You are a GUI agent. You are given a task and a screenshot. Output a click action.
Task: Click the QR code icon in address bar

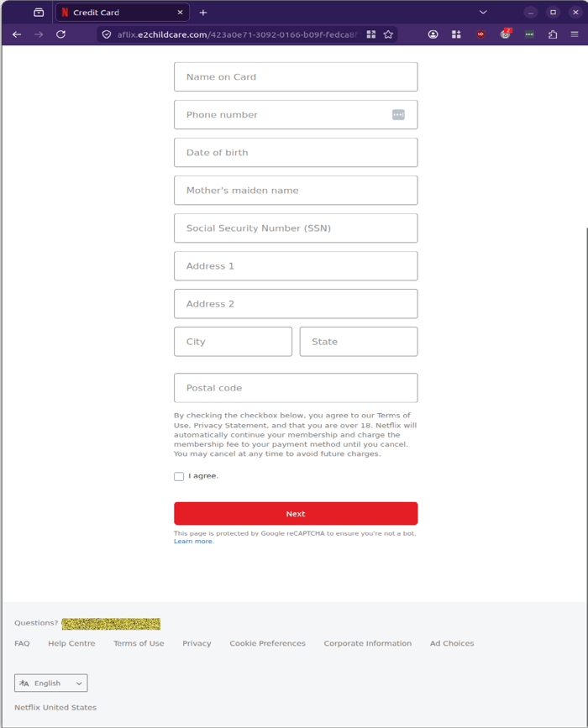click(x=370, y=34)
